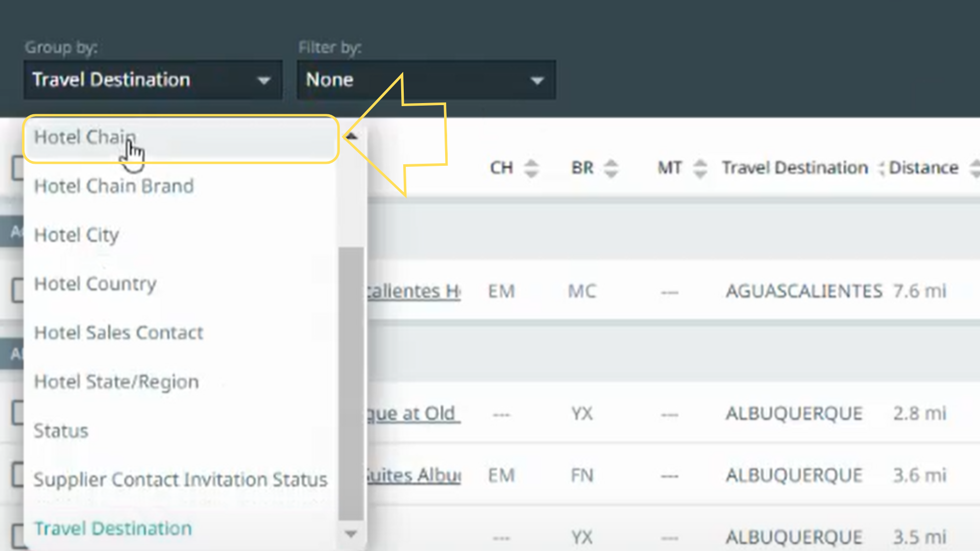This screenshot has height=551, width=980.
Task: Check the 2.8 mi Albuquerque row checkbox
Action: (17, 413)
